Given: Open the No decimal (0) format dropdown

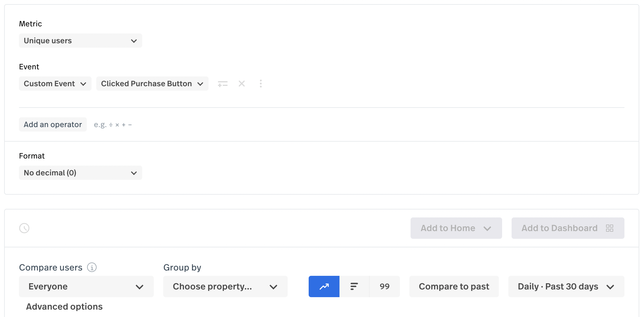Looking at the screenshot, I should [80, 173].
